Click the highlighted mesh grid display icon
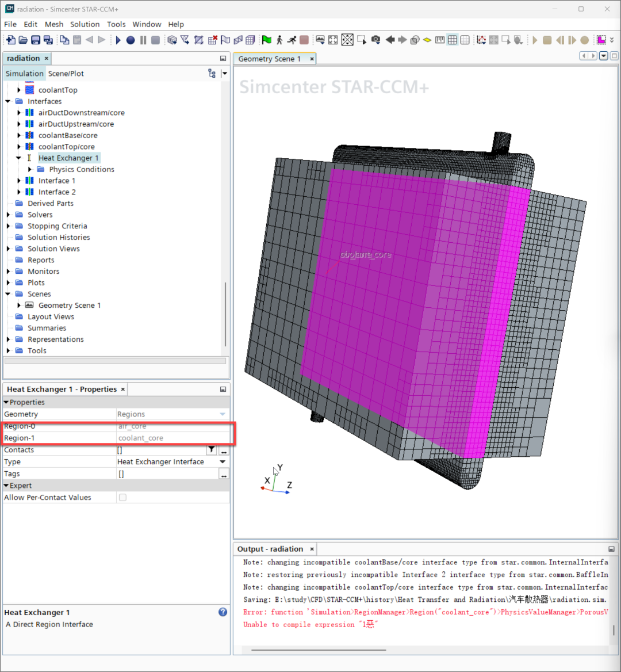 [453, 40]
